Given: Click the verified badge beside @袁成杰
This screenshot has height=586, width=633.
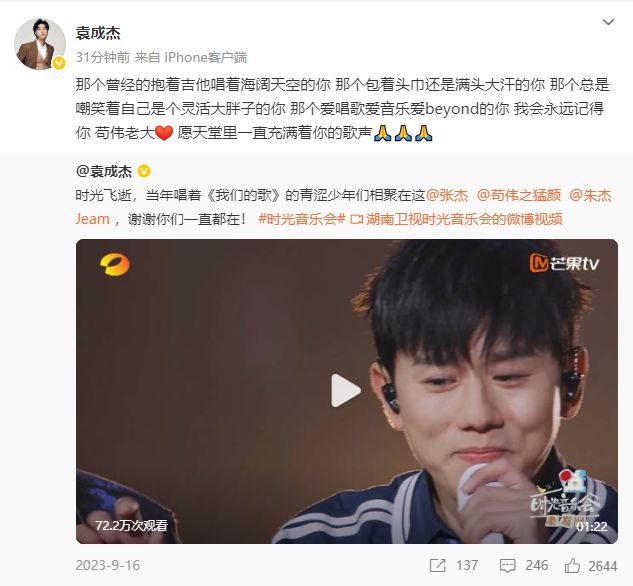Looking at the screenshot, I should tap(144, 172).
